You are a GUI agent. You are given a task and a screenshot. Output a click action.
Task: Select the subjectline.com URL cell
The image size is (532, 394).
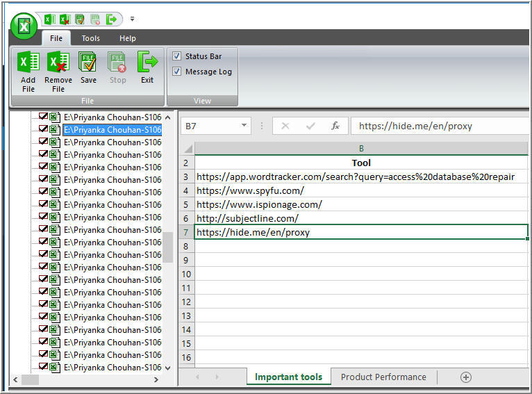click(x=361, y=219)
